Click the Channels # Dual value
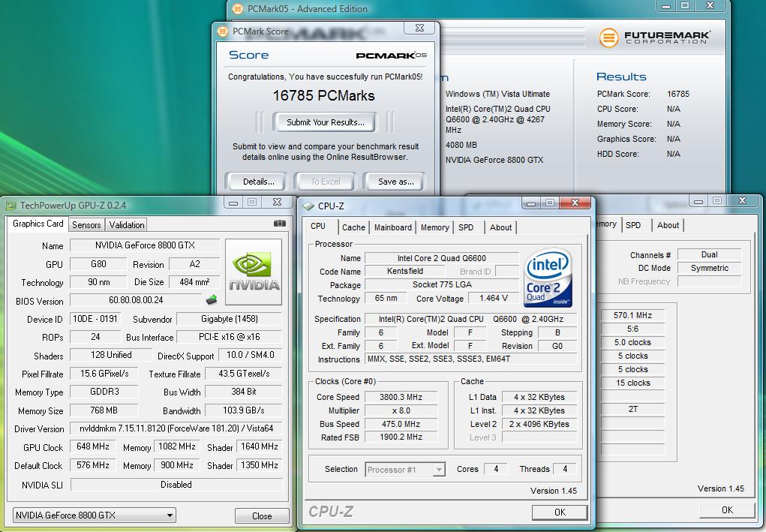The image size is (766, 532). [709, 254]
